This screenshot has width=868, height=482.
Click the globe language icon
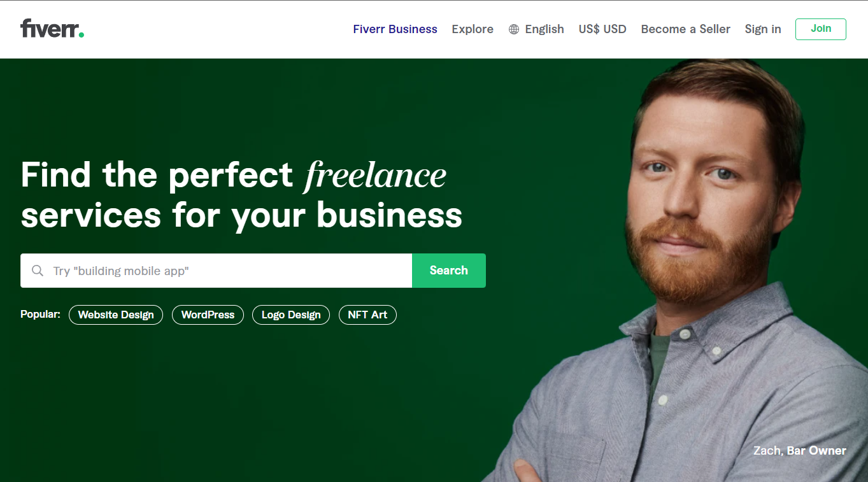pos(514,29)
